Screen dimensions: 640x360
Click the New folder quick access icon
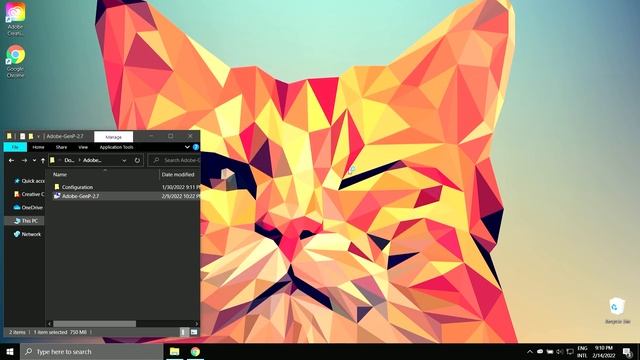point(31,136)
